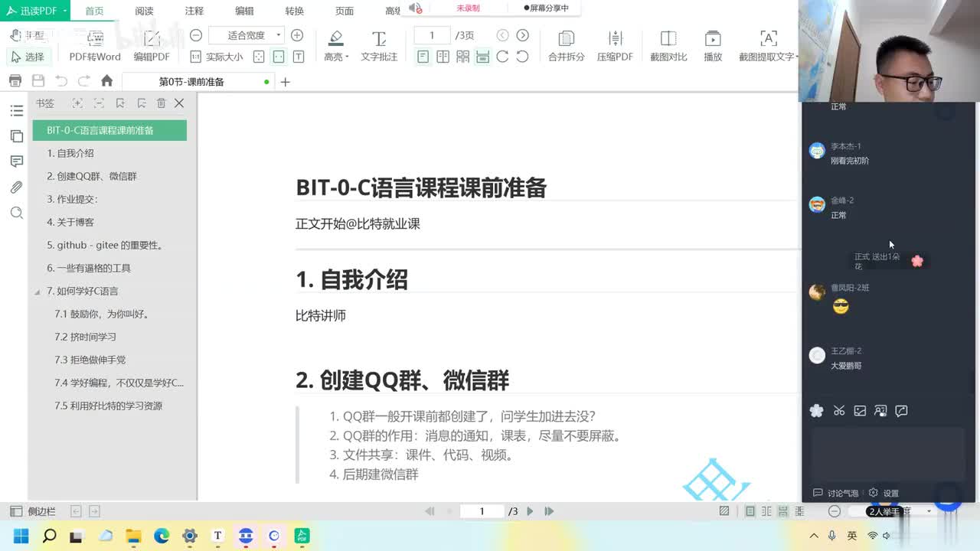Switch to the 页面 ribbon tab
The height and width of the screenshot is (551, 980).
[345, 11]
